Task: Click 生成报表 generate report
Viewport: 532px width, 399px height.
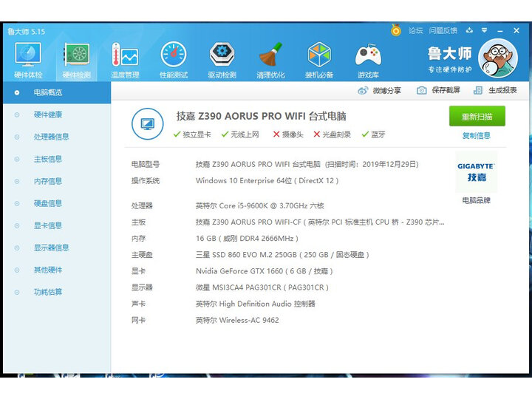Action: point(503,90)
